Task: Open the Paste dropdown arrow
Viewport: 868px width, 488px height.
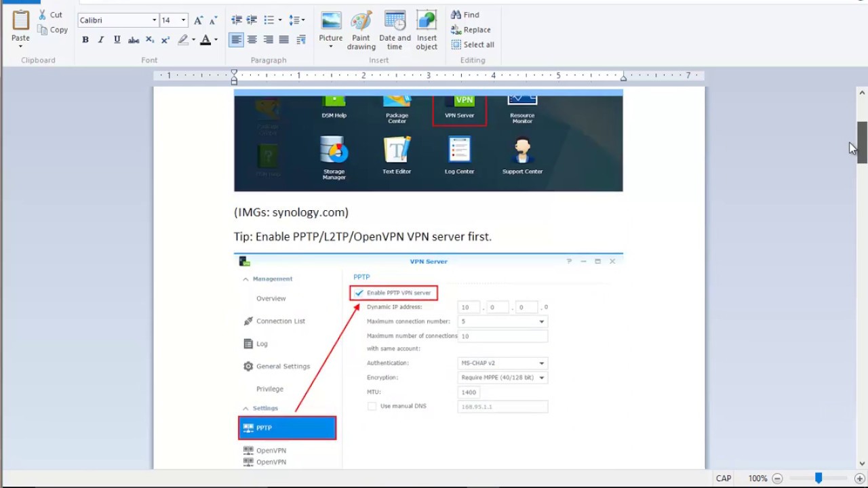Action: pyautogui.click(x=20, y=46)
